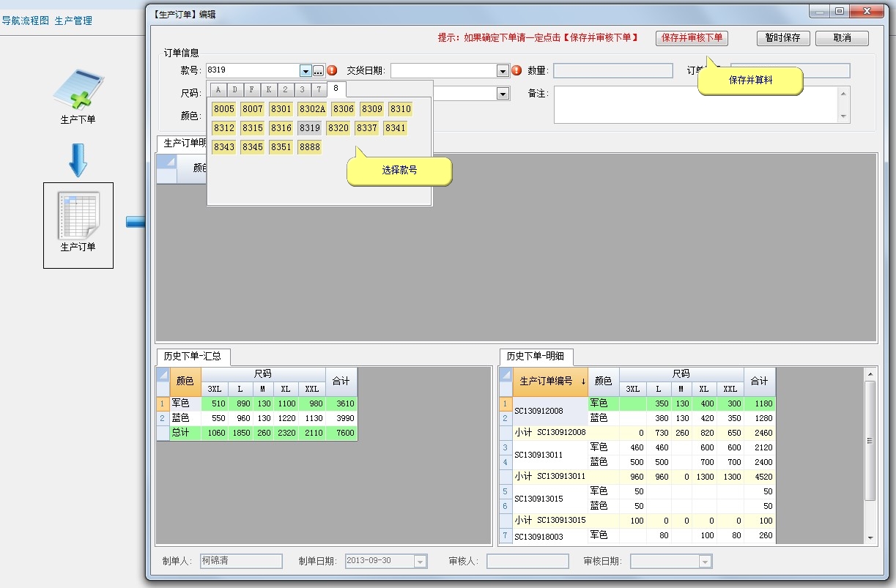
Task: Click the red warning icon beside 交货日期
Action: pyautogui.click(x=517, y=71)
